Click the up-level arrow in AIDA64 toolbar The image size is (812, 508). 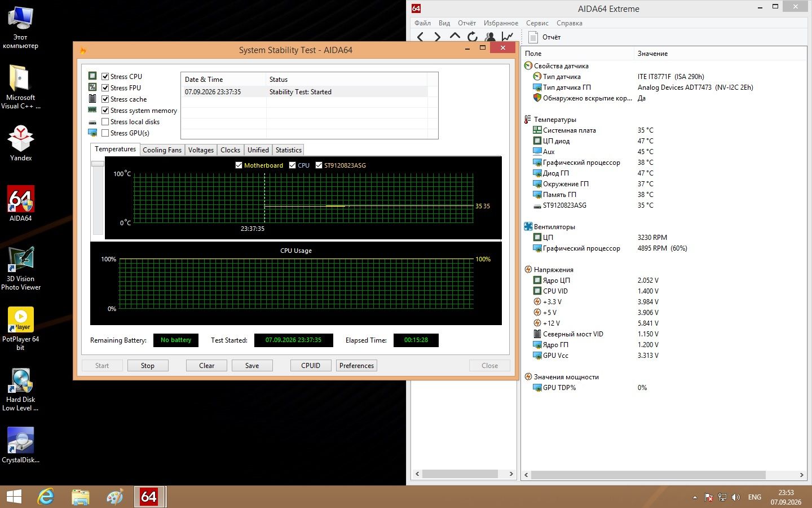point(455,37)
